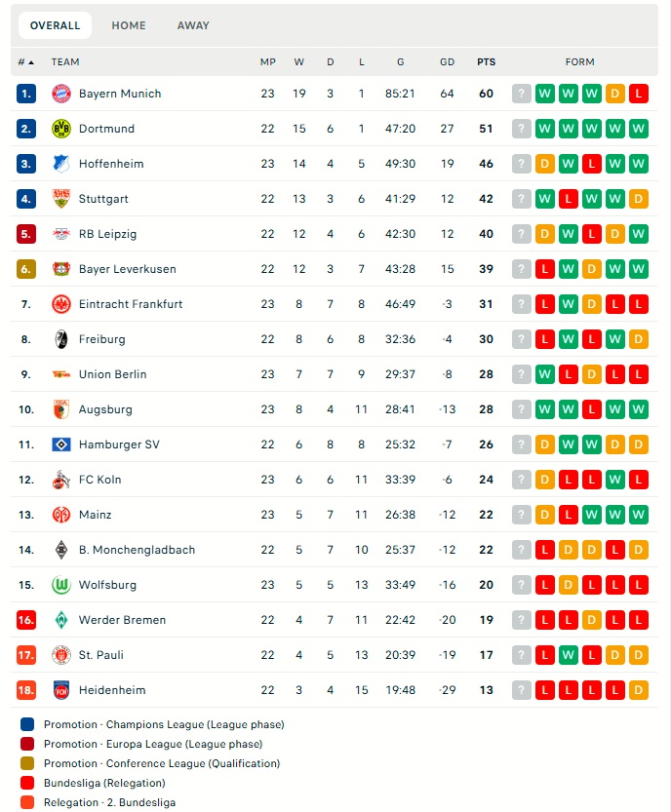Click the Eintracht Frankfurt eagle logo
Viewport: 671px width, 812px height.
coord(61,304)
